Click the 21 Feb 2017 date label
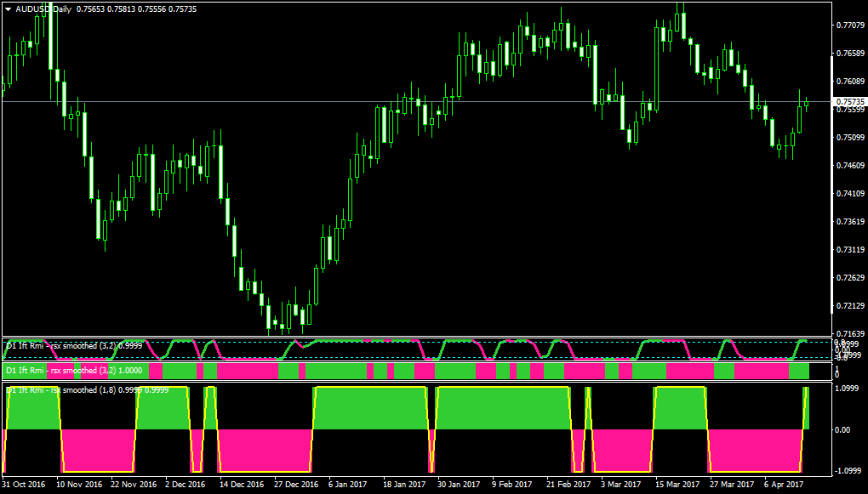The width and height of the screenshot is (868, 494). tap(568, 484)
